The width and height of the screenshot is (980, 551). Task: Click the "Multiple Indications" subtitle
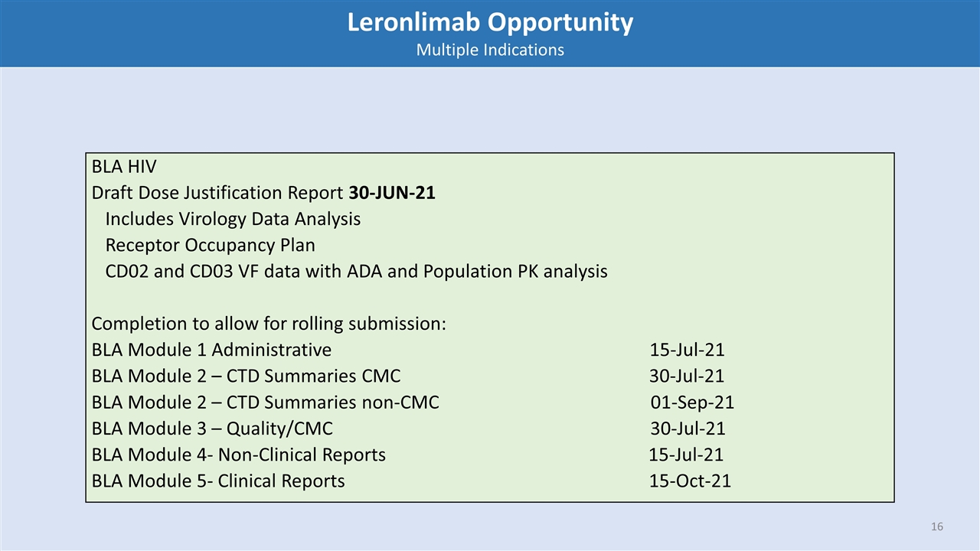point(490,50)
